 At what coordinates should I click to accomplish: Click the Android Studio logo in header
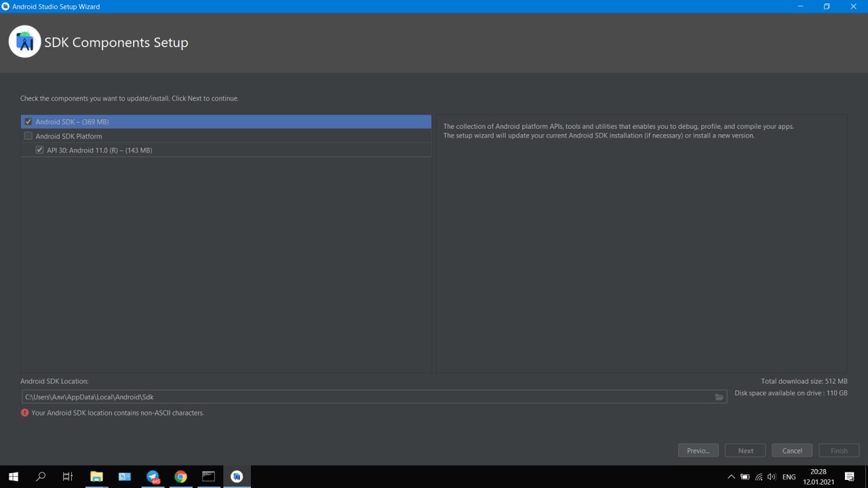(25, 42)
